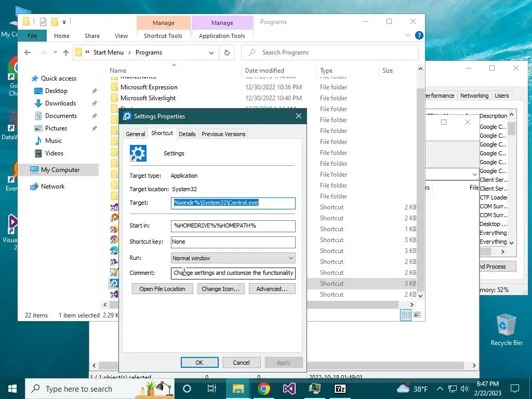Click the file list scroll-down arrow
Viewport: 532px width, 399px height.
coord(420,296)
